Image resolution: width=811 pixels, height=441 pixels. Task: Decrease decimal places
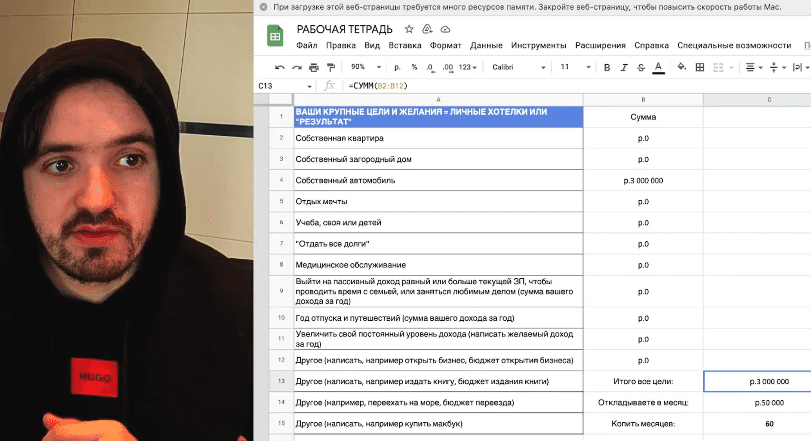pyautogui.click(x=430, y=67)
